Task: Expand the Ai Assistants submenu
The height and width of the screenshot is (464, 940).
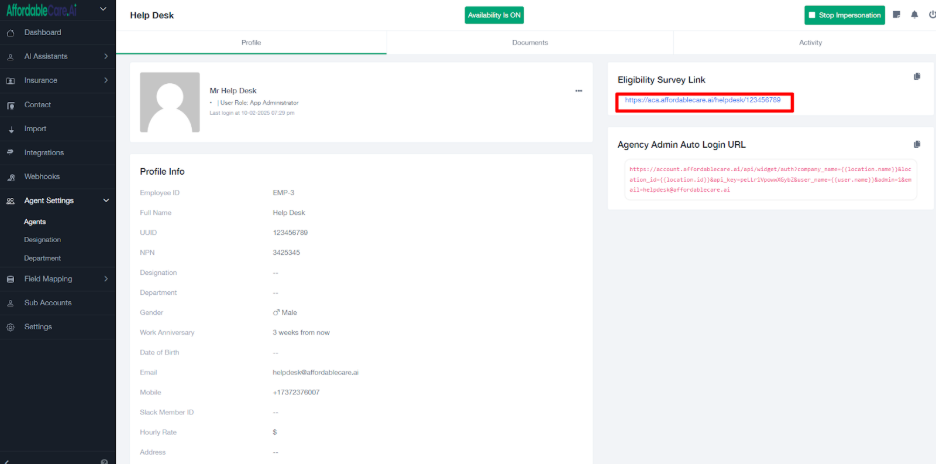Action: pos(105,57)
